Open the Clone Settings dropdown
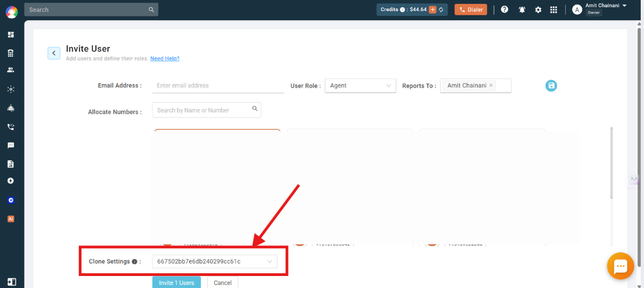This screenshot has width=644, height=288. click(214, 262)
